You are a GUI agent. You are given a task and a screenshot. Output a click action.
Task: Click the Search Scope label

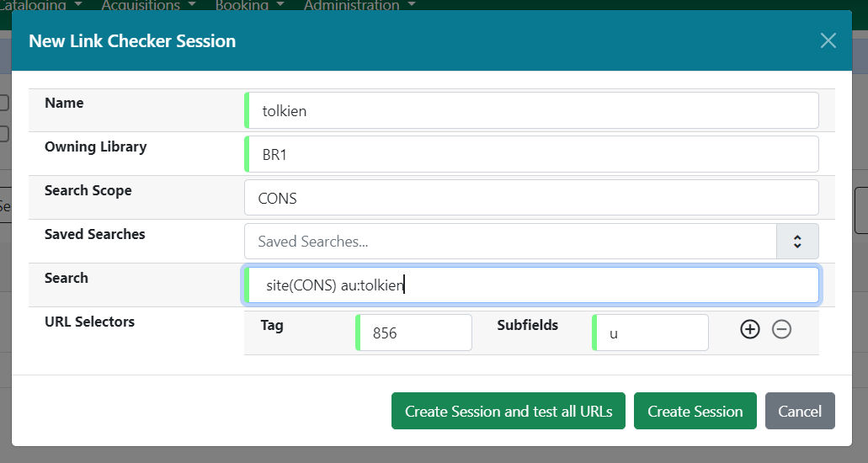click(88, 190)
